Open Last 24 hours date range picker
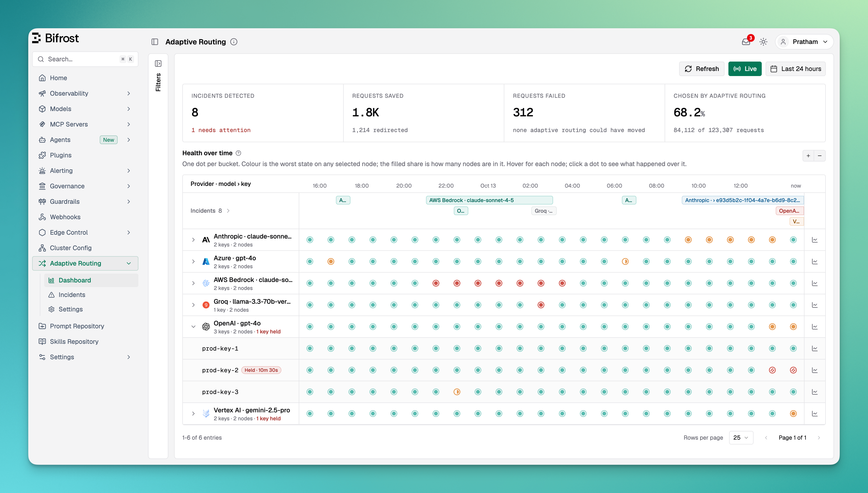Screen dimensions: 868x493 [x=796, y=69]
